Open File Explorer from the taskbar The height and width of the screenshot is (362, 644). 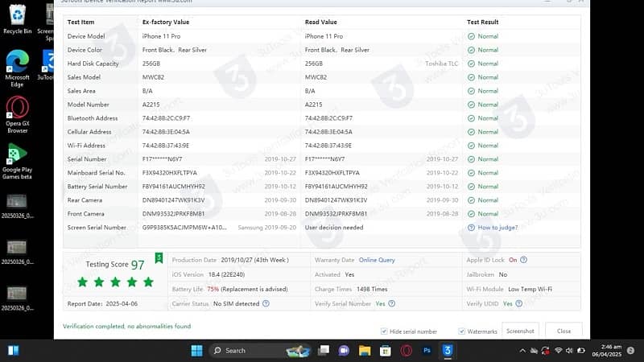pyautogui.click(x=365, y=351)
